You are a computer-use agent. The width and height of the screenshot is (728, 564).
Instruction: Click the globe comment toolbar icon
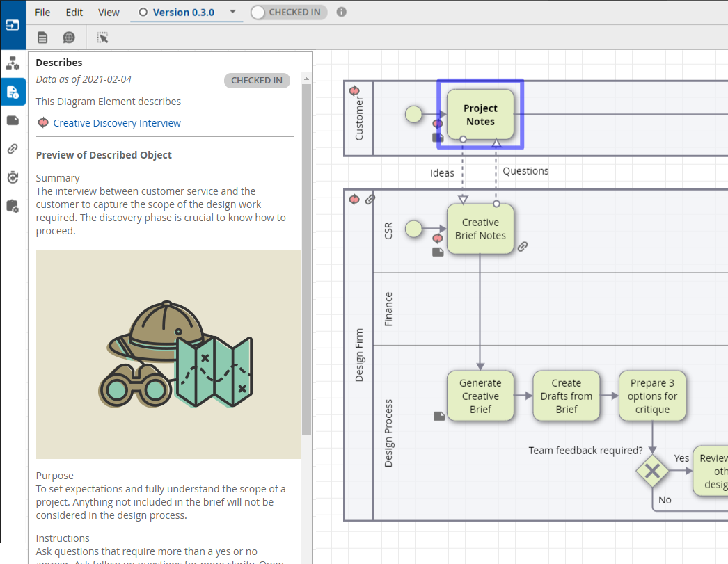[x=69, y=38]
